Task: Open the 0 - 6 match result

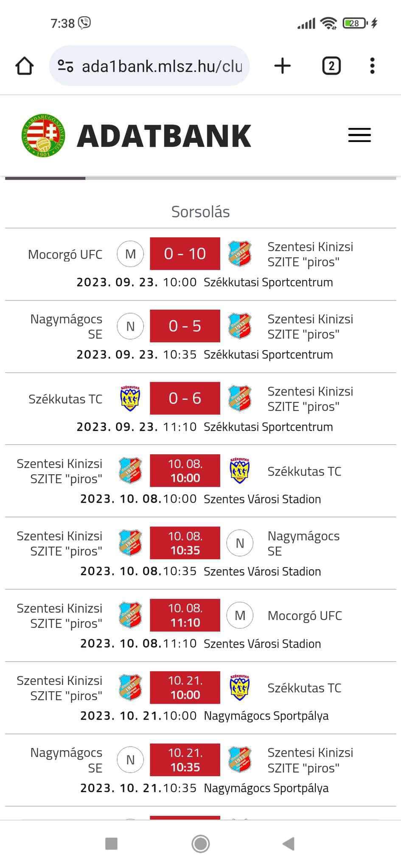Action: pyautogui.click(x=185, y=398)
